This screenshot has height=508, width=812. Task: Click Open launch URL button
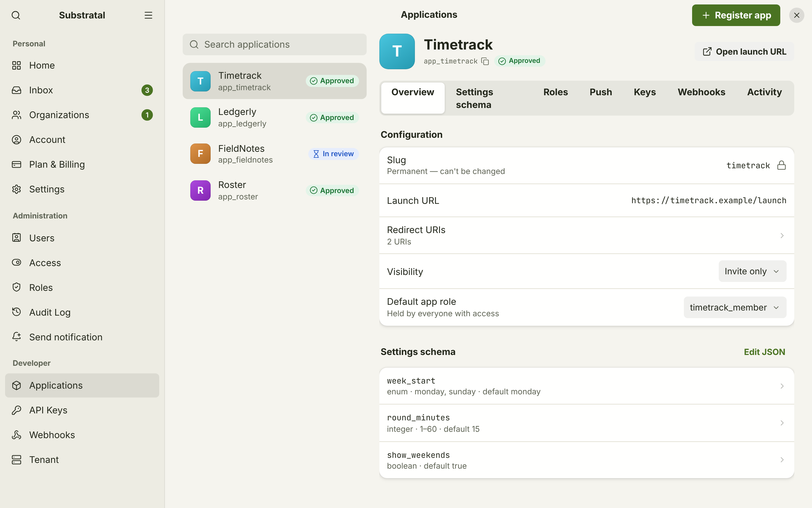click(x=744, y=51)
